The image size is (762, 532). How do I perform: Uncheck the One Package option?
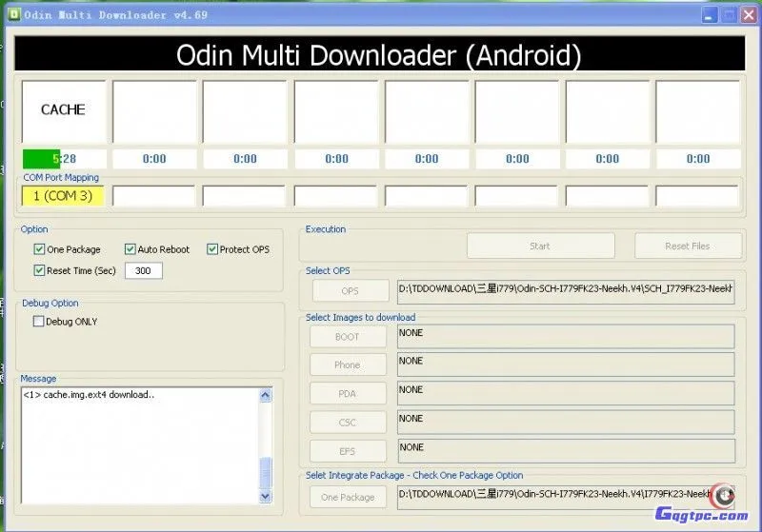pyautogui.click(x=39, y=249)
